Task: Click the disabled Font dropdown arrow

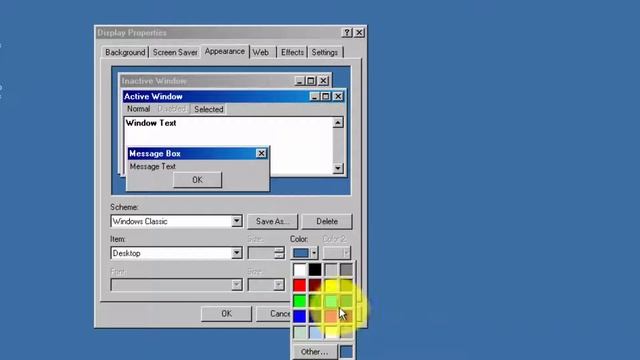Action: pos(236,284)
